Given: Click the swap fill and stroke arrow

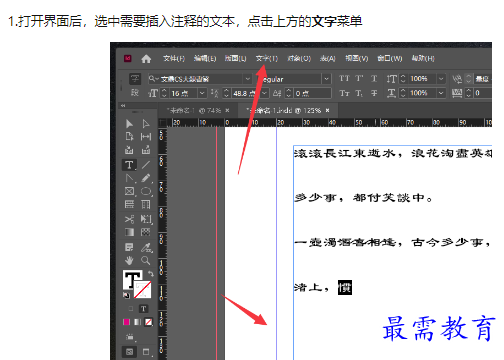Looking at the screenshot, I should pos(151,274).
